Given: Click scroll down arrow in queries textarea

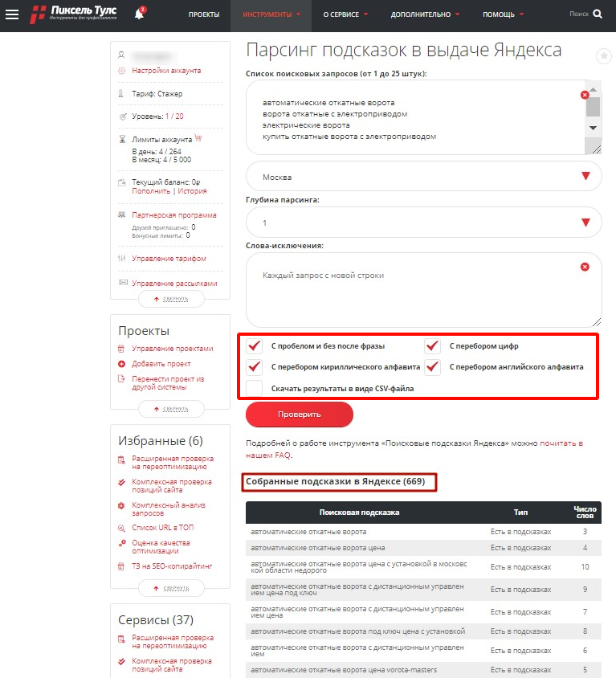Looking at the screenshot, I should coord(593,128).
